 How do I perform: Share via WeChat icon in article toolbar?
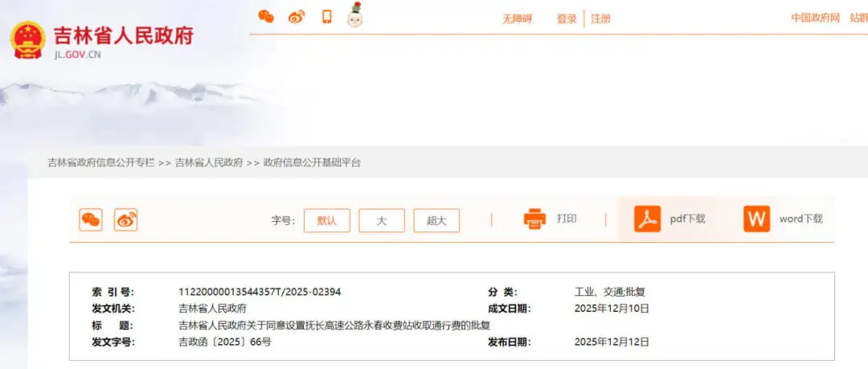(91, 219)
